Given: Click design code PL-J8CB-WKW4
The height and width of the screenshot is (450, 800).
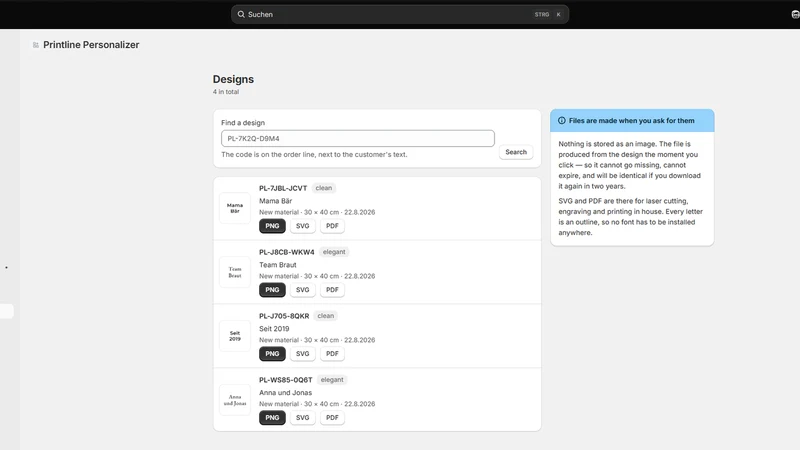Looking at the screenshot, I should [287, 252].
